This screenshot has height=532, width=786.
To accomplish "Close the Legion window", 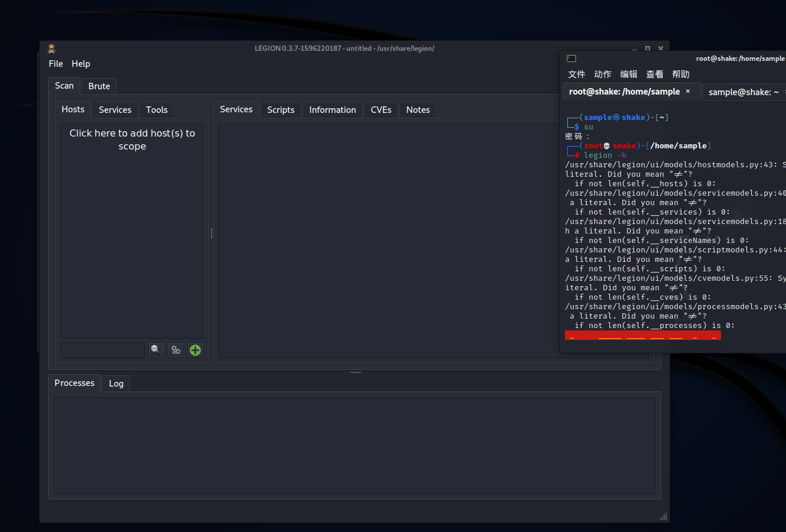I will click(x=661, y=48).
